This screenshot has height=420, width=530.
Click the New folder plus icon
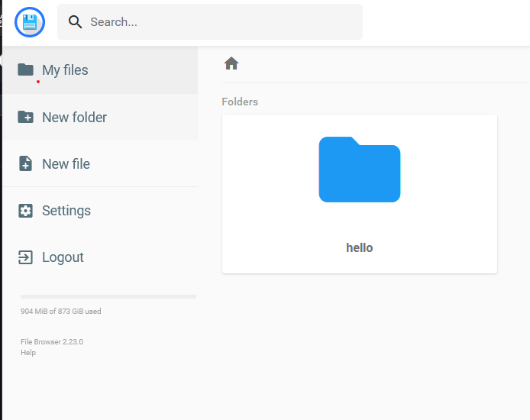pos(25,117)
